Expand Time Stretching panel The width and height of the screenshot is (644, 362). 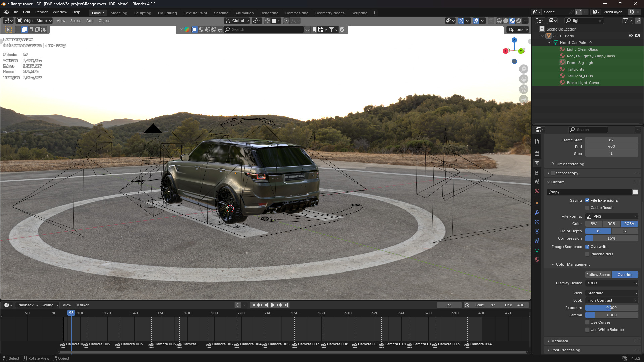pyautogui.click(x=570, y=164)
